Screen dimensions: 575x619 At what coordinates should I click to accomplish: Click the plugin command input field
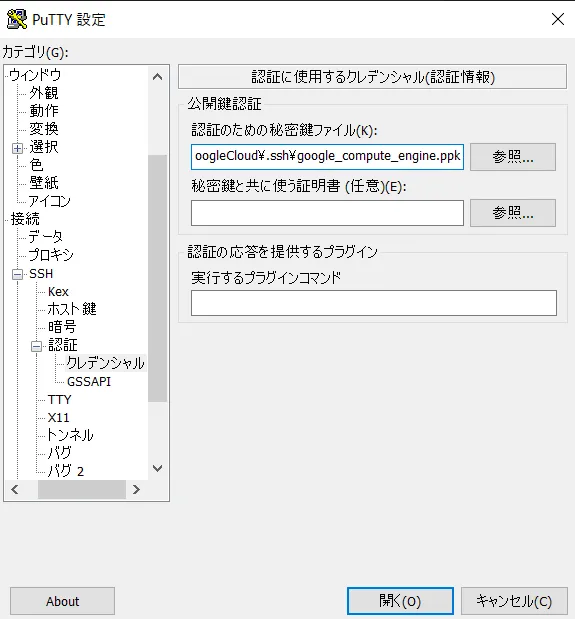(374, 303)
